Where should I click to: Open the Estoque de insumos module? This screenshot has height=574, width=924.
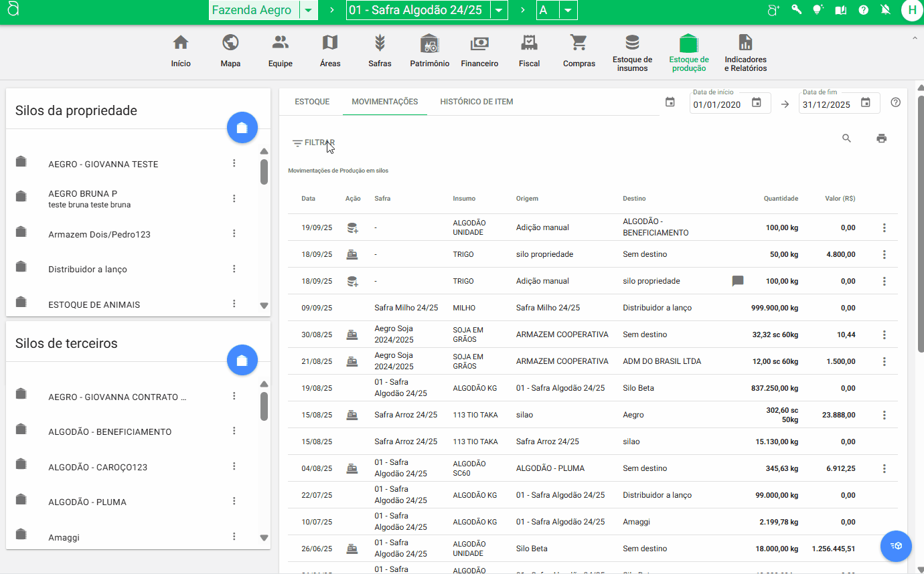point(632,54)
